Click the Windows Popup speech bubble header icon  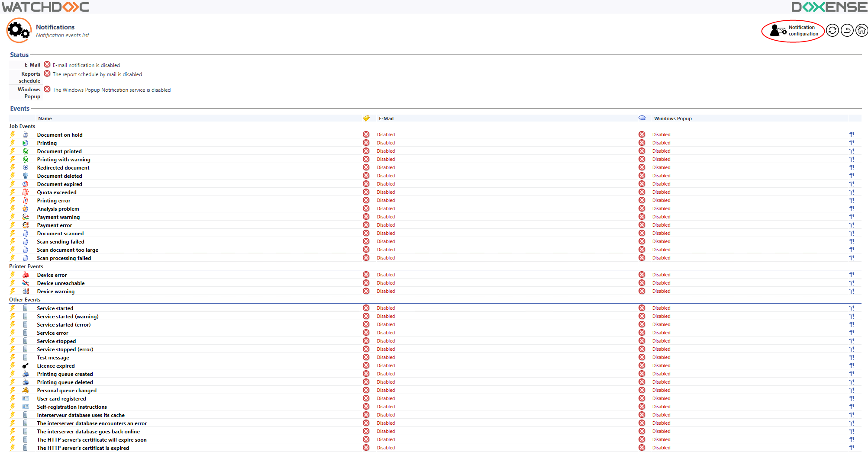click(642, 118)
